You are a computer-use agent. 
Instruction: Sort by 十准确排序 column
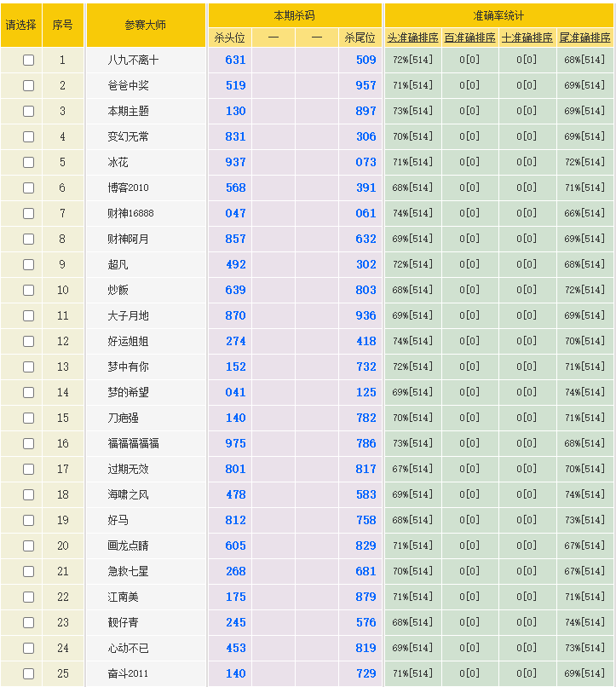527,38
